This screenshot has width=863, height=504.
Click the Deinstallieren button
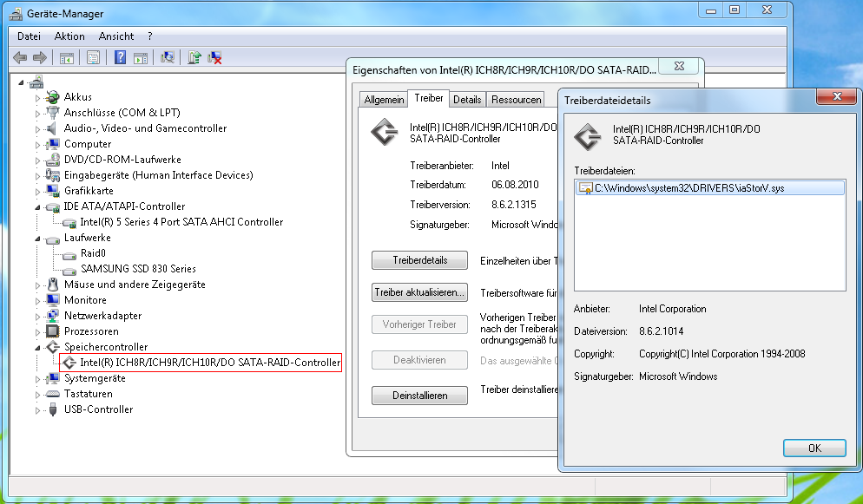pos(419,396)
